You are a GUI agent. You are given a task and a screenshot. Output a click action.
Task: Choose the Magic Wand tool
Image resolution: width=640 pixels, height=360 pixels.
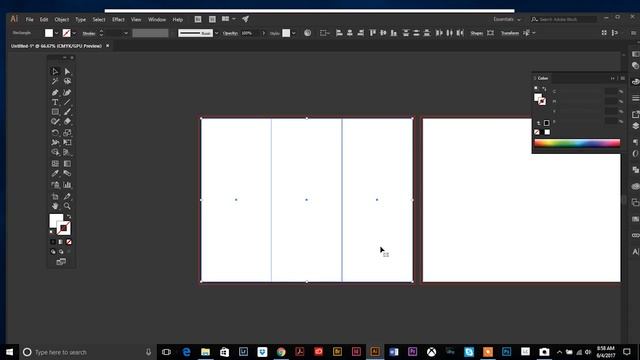click(x=55, y=81)
